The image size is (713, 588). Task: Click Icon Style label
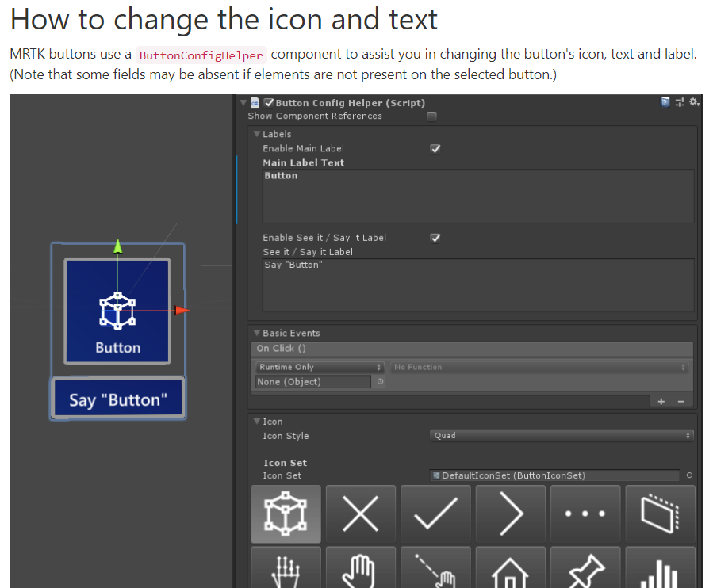[x=286, y=436]
